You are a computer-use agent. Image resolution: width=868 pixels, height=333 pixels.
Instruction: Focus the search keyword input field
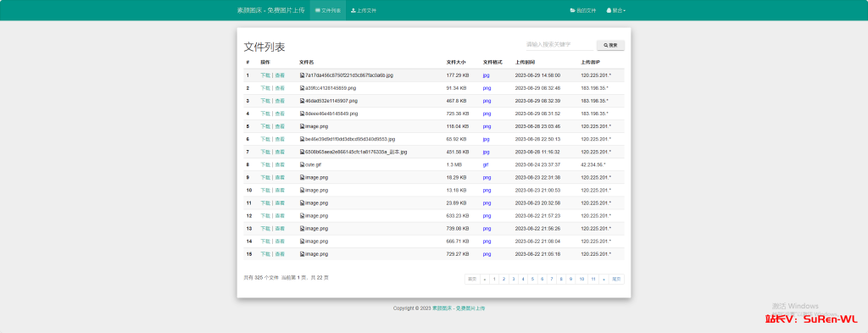[x=559, y=45]
